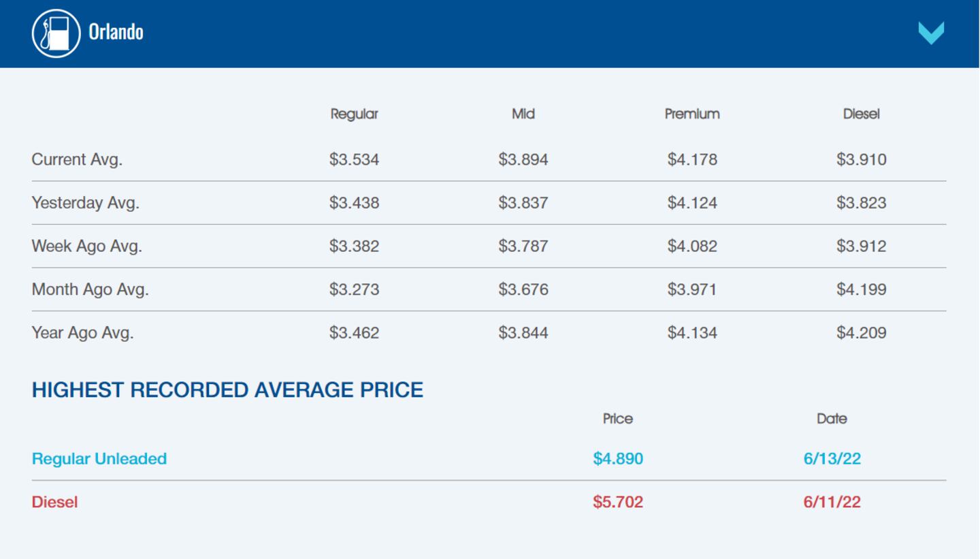
Task: Click current diesel price $3.910
Action: tap(861, 159)
